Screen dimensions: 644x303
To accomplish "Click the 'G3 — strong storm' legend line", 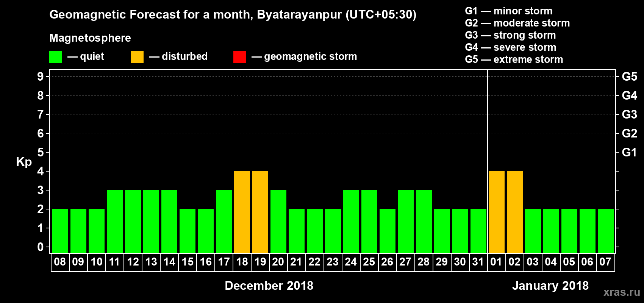I will point(510,35).
